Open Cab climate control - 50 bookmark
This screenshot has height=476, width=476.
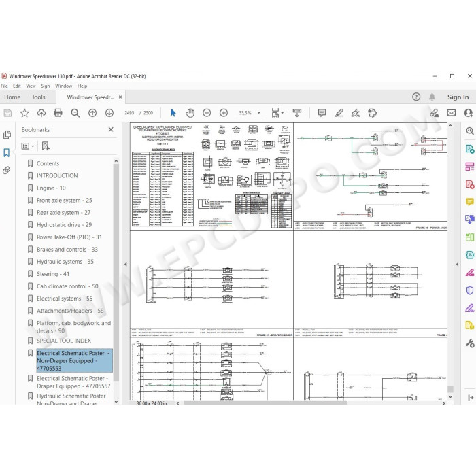click(x=67, y=286)
